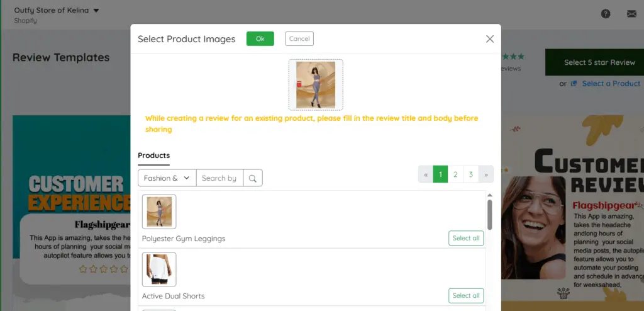The image size is (644, 311).
Task: Open the Fashion & category dropdown
Action: tap(167, 178)
